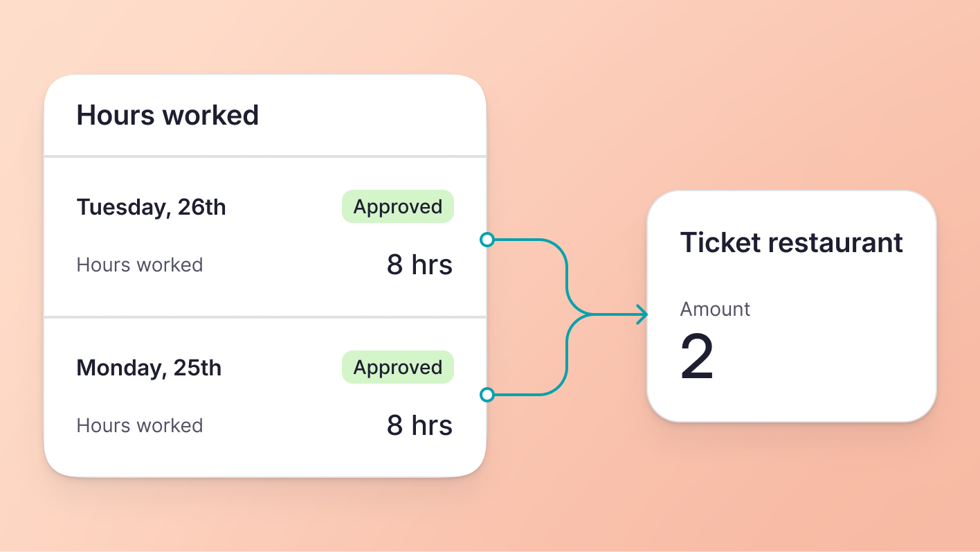The height and width of the screenshot is (552, 980).
Task: Click the merge point of the teal connector lines
Action: [587, 314]
